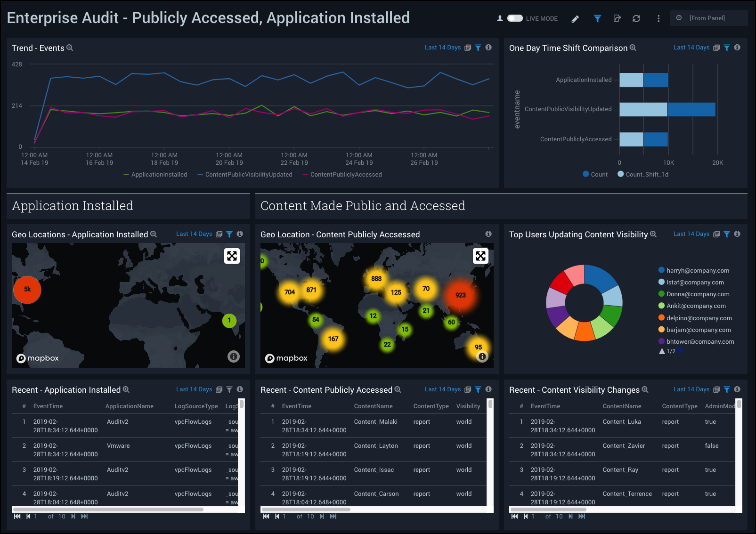Toggle ContentPublicVisibilityUpdated series in trend legend
The image size is (756, 534).
pyautogui.click(x=248, y=175)
